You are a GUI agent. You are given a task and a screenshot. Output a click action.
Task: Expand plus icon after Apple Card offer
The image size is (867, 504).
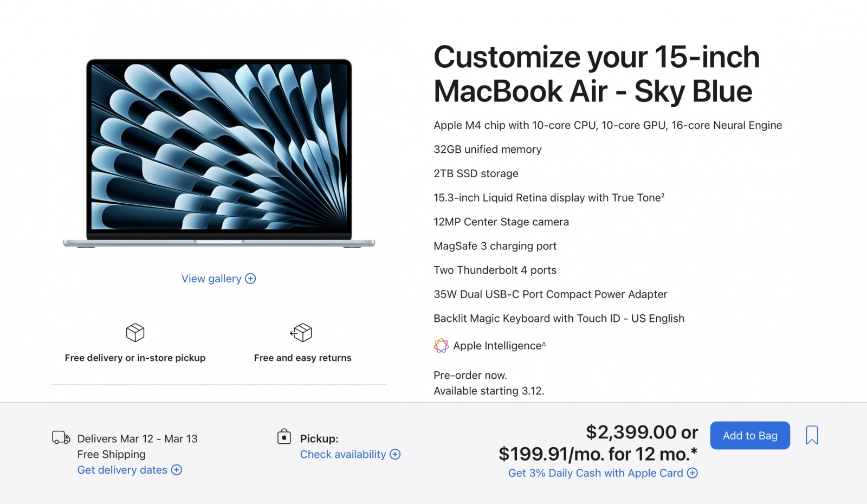click(x=692, y=473)
